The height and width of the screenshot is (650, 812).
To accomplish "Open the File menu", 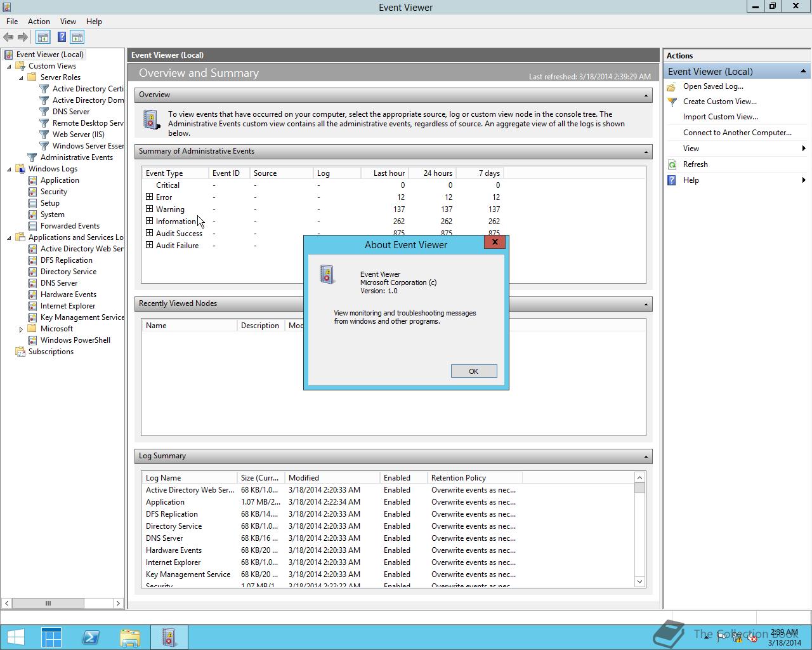I will 12,22.
